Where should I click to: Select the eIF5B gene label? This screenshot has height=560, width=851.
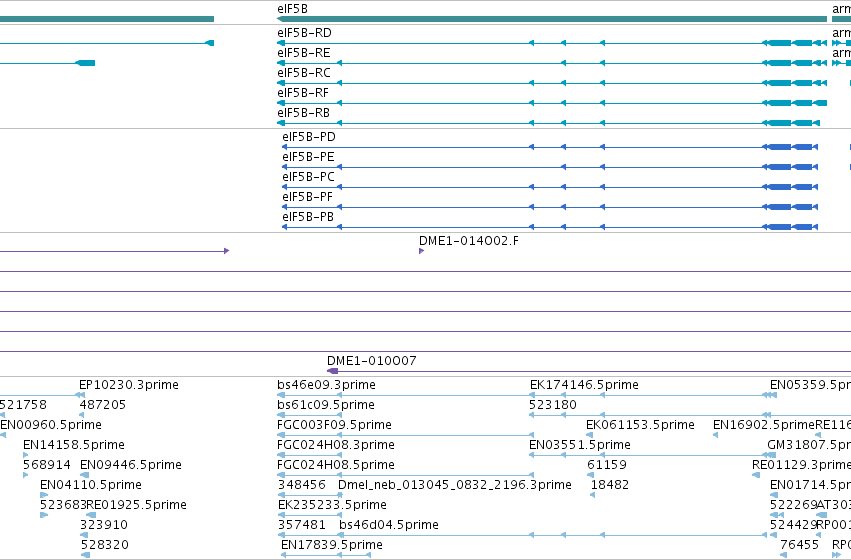click(293, 9)
